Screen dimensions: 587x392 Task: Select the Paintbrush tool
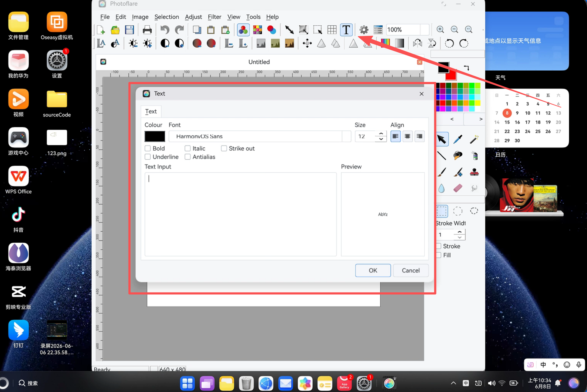pyautogui.click(x=442, y=172)
